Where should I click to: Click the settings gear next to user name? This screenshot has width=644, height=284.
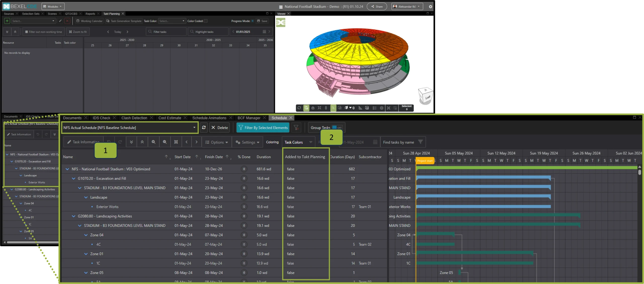tap(430, 7)
